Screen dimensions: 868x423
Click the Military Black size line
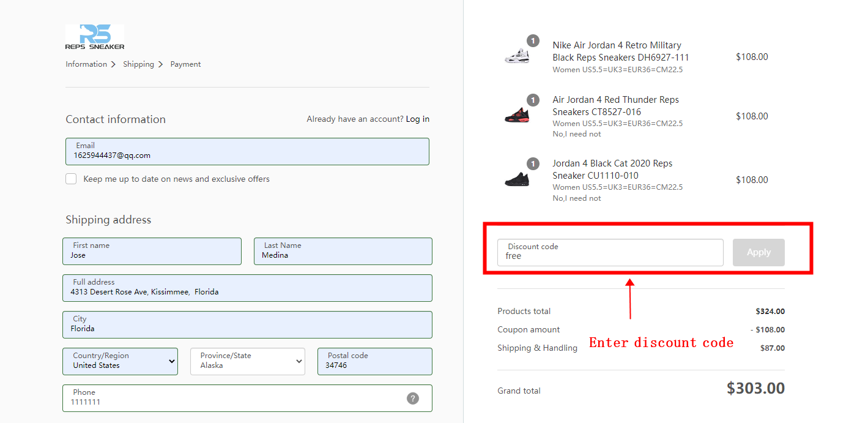(618, 70)
